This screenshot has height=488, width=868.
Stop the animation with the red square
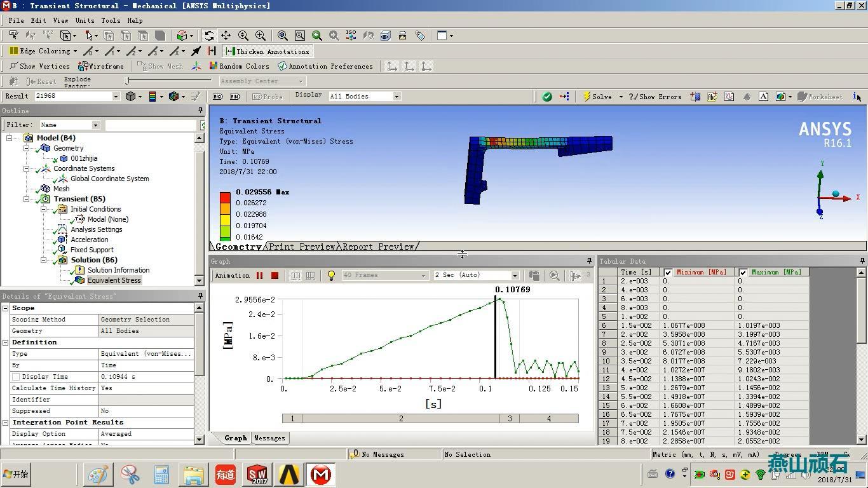tap(275, 275)
